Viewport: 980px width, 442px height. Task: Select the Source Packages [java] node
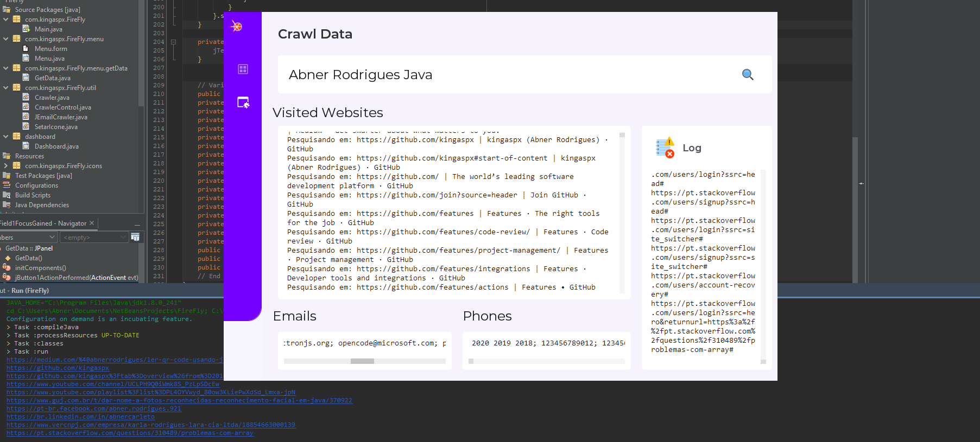coord(48,9)
